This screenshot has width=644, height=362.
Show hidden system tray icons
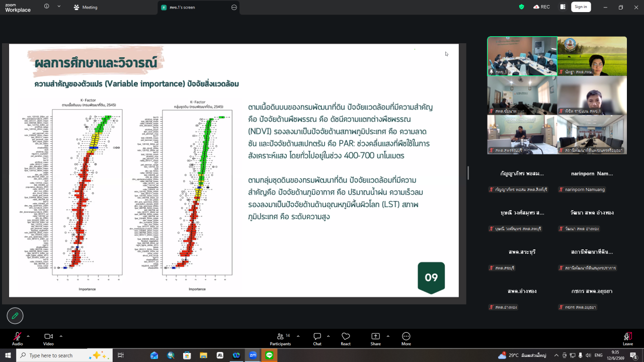point(556,355)
